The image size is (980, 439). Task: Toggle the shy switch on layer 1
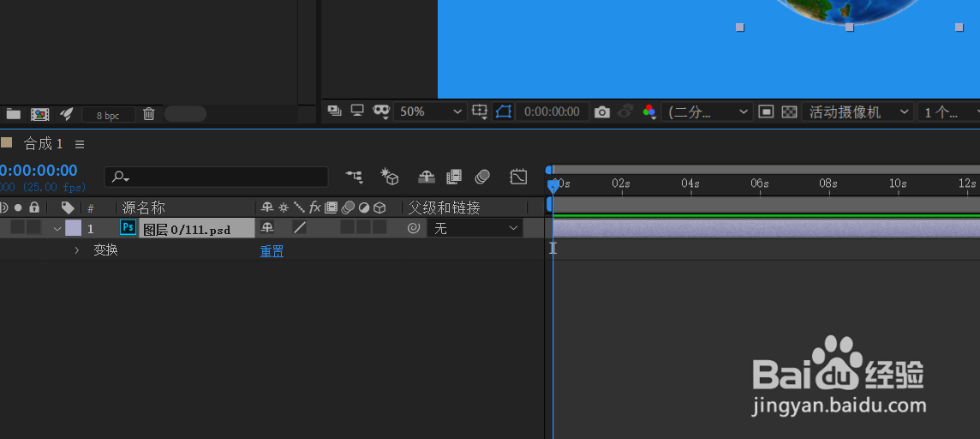click(x=267, y=228)
